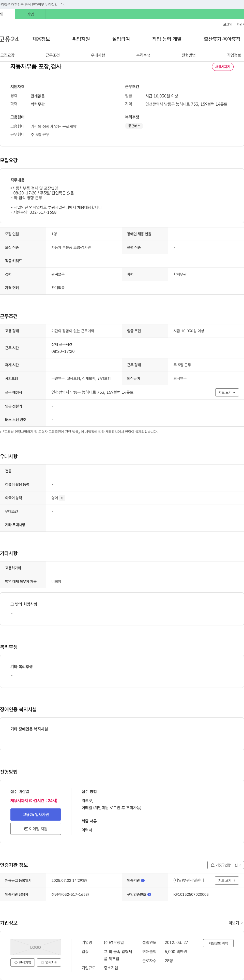The height and width of the screenshot is (980, 244).
Task: Jump to the 근무조건 section tab
Action: click(53, 55)
